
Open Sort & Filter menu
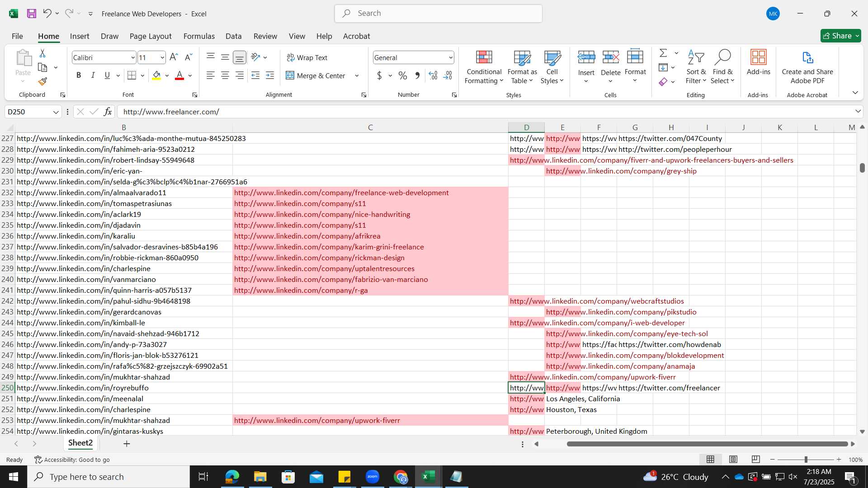click(x=696, y=66)
